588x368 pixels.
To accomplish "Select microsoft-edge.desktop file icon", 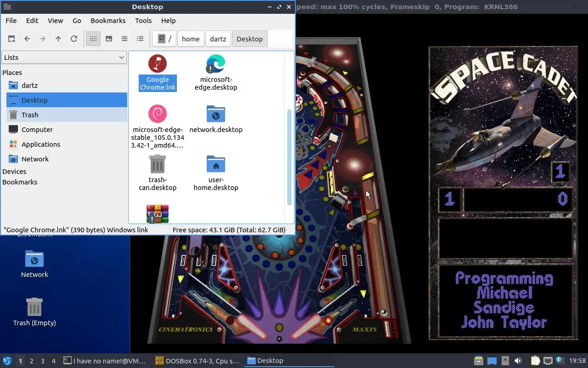I will point(216,63).
